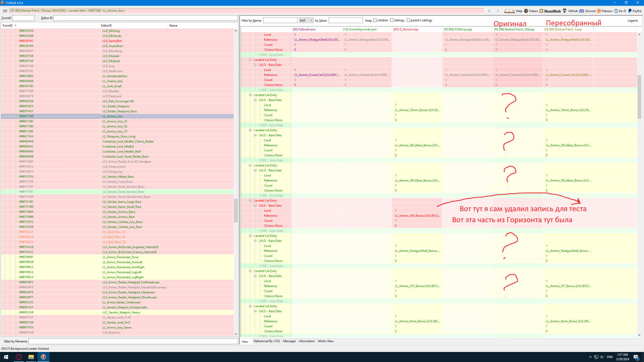Viewport: 644px width, 362px height.
Task: Click the Legend button
Action: coord(632,20)
